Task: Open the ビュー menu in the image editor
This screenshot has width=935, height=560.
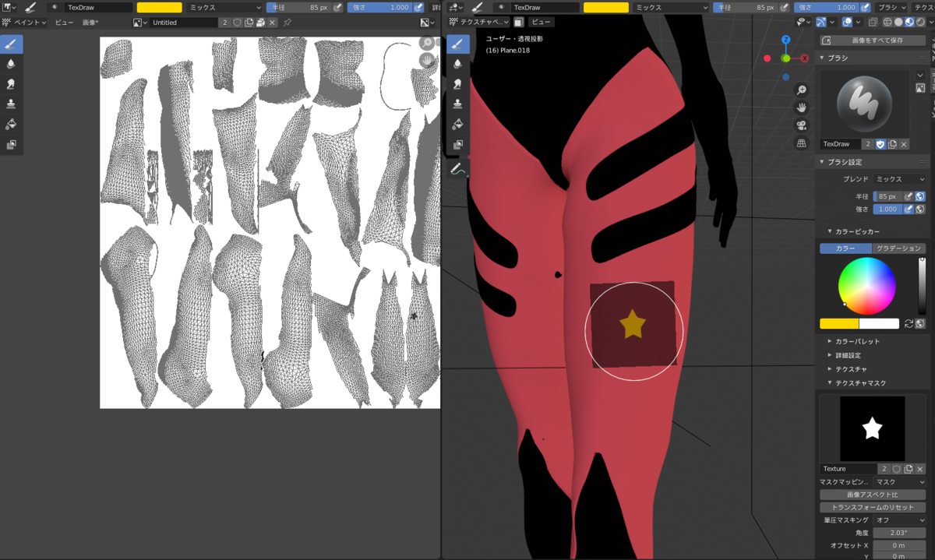Action: (x=64, y=22)
